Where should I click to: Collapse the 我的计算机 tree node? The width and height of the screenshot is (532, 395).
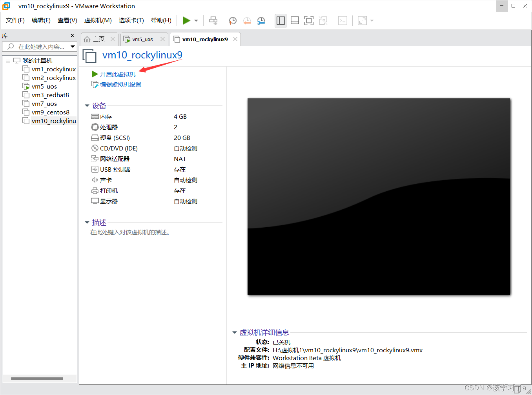(8, 61)
